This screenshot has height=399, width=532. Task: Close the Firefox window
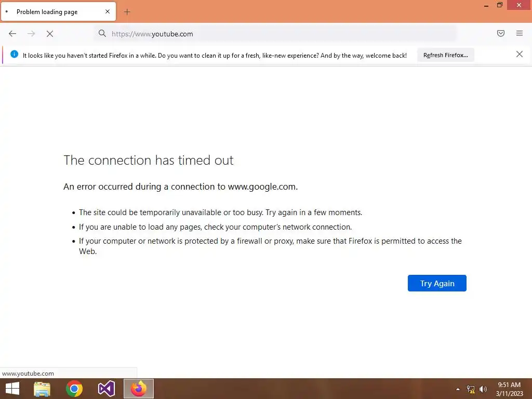[x=519, y=5]
